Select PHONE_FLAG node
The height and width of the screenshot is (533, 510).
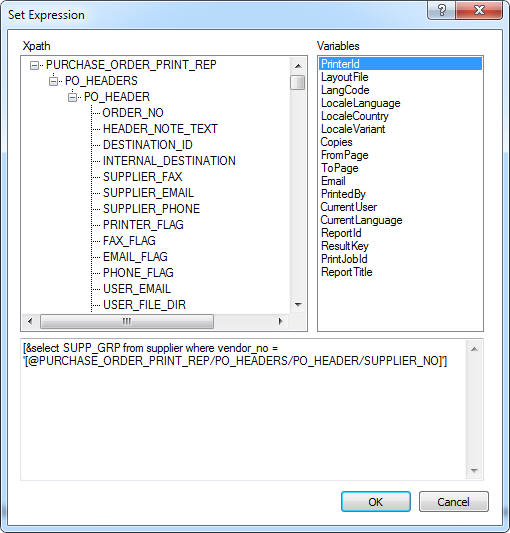138,273
